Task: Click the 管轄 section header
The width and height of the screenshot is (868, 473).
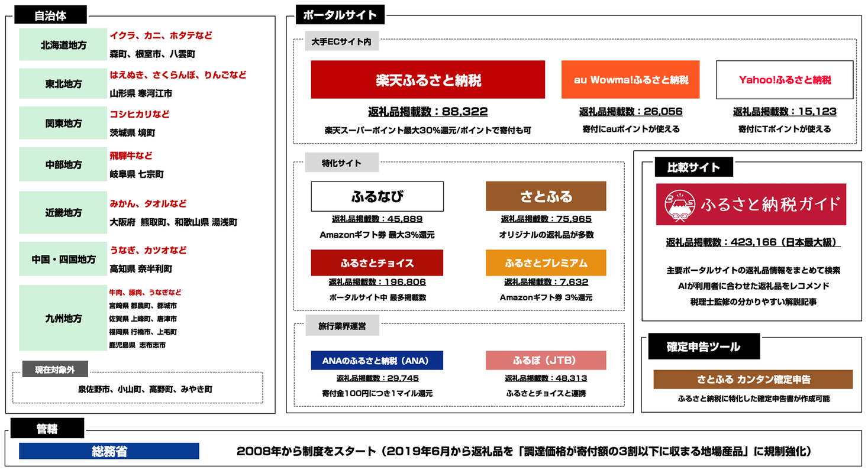Action: [x=47, y=429]
